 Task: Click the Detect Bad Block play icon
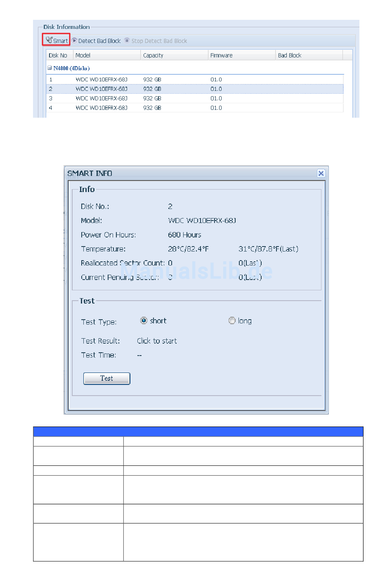pos(75,40)
